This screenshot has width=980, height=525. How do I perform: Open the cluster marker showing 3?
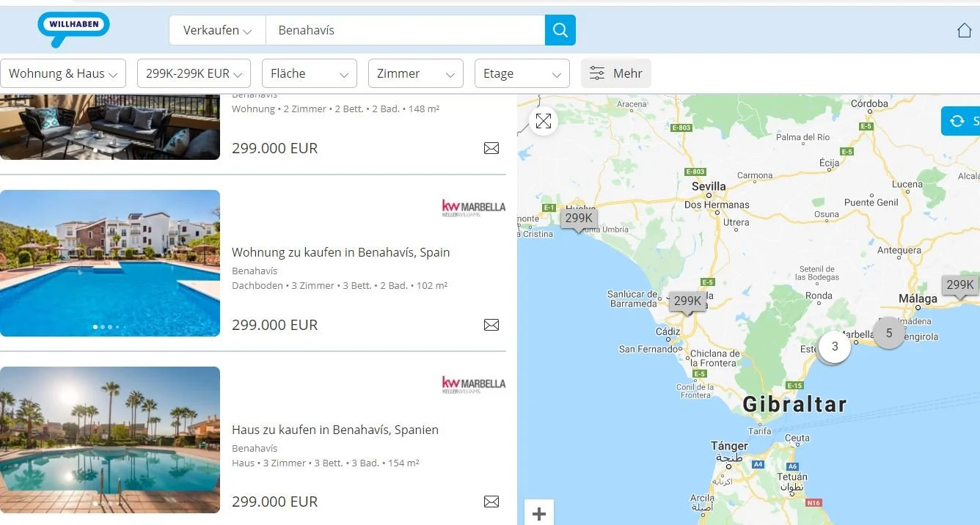[x=834, y=347]
